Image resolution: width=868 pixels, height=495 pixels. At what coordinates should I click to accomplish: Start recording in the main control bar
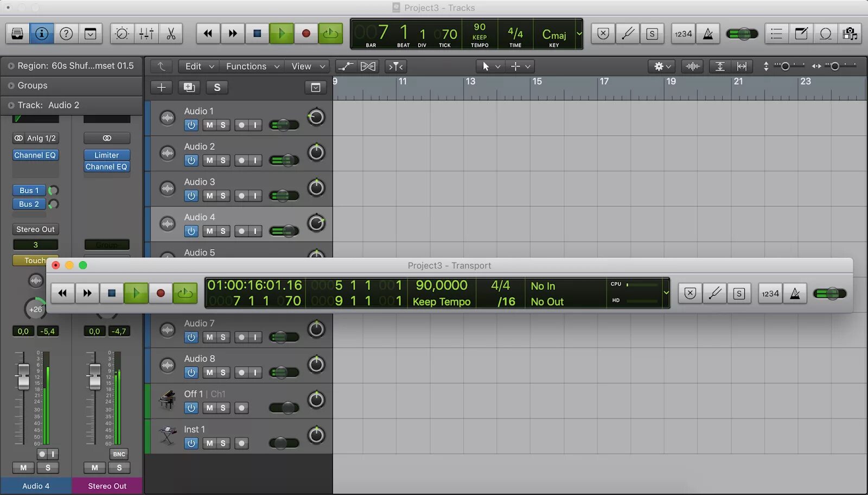306,34
